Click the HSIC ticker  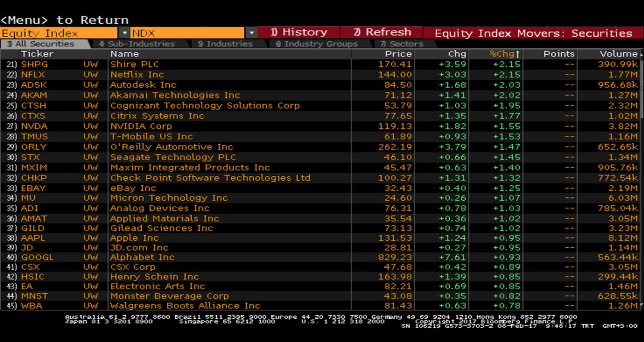click(32, 277)
